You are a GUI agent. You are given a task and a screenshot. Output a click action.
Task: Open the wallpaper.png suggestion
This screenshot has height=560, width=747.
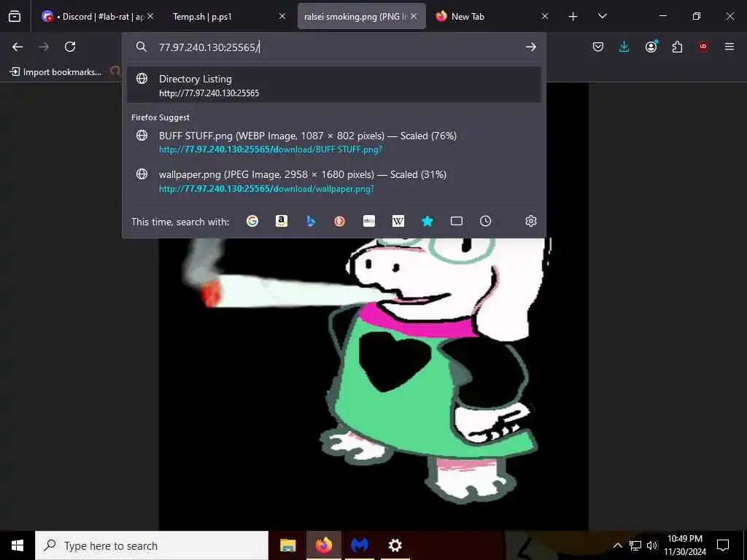[x=334, y=181]
